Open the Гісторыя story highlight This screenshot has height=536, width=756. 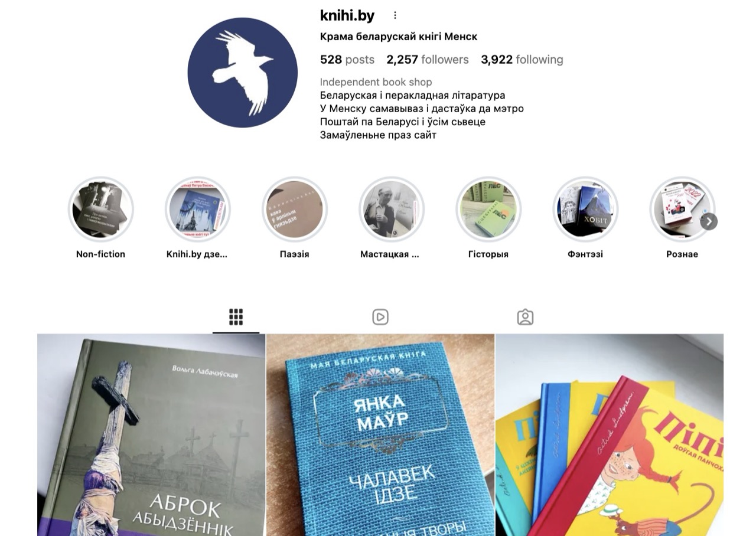[488, 210]
